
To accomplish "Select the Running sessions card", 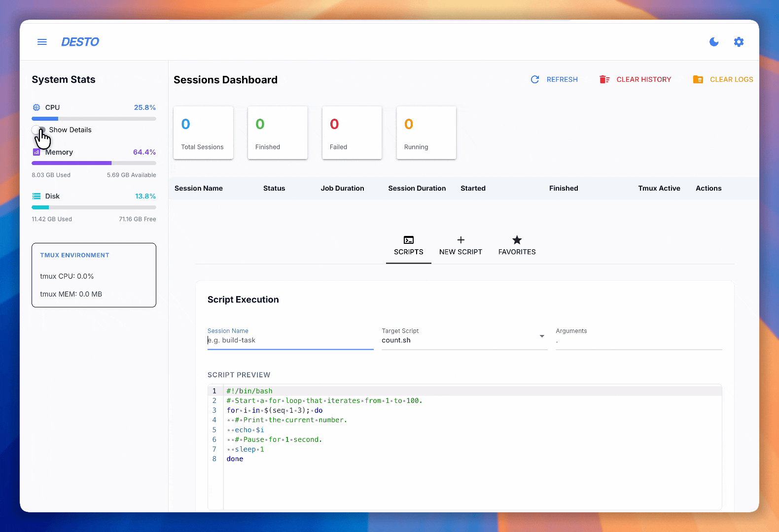I will 426,133.
